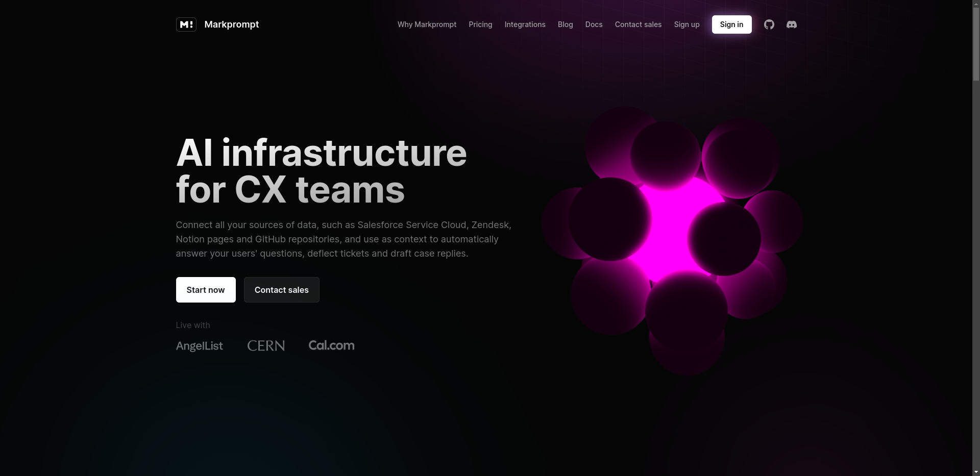This screenshot has height=476, width=980.
Task: Select Contact sales in the top navigation
Action: (638, 24)
